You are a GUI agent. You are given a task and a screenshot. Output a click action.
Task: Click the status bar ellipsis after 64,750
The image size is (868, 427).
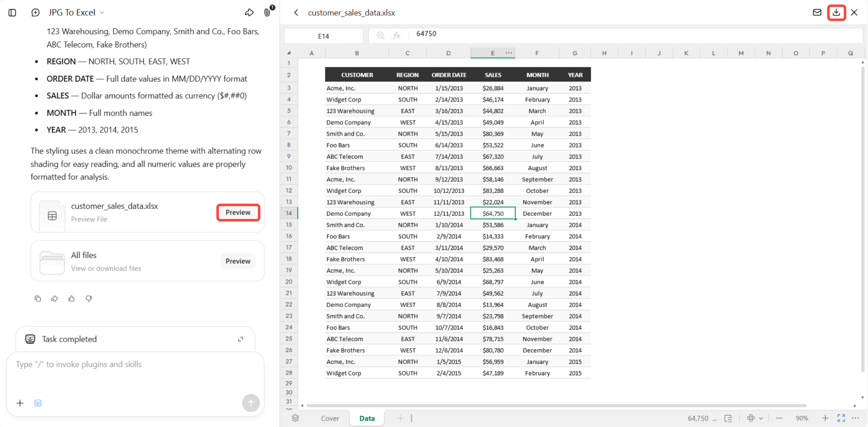coord(715,419)
